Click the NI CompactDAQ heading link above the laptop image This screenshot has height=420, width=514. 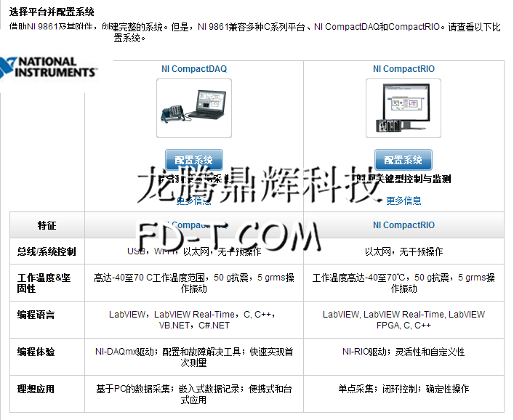point(194,69)
